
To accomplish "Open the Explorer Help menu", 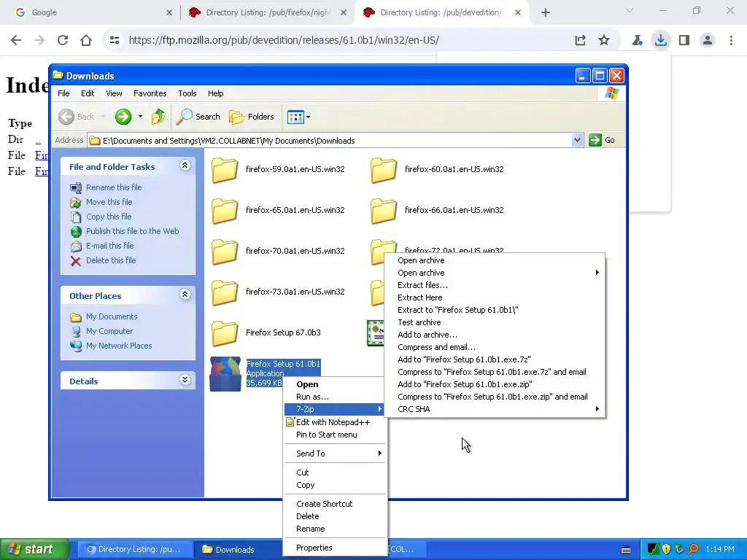I will [215, 93].
